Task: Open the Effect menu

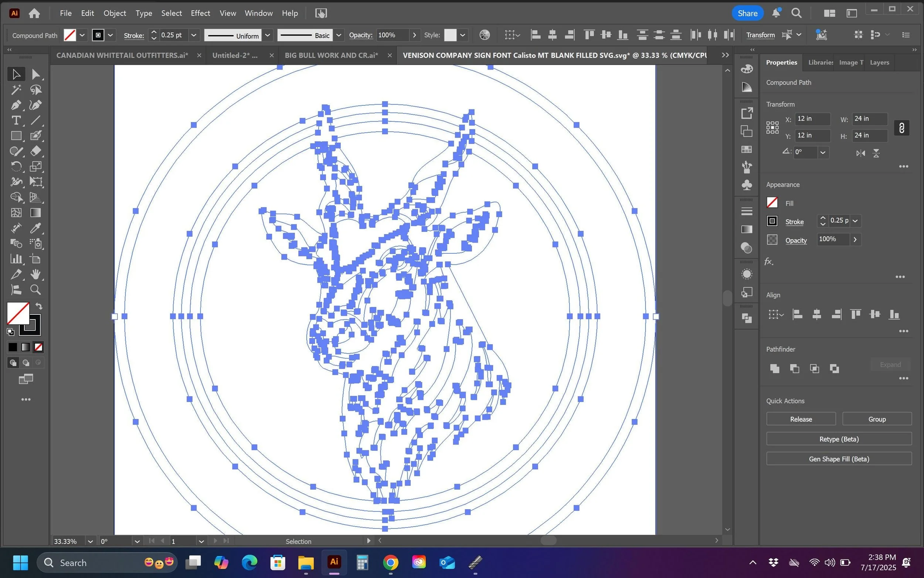Action: pos(200,13)
